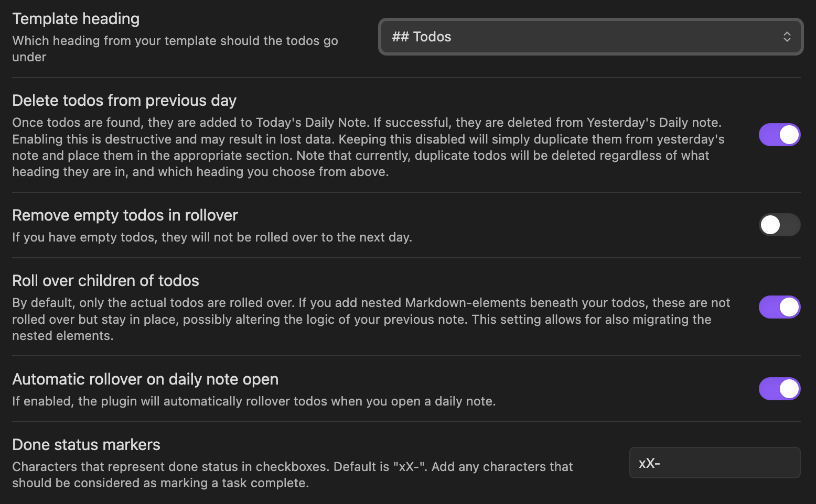Click the "Template heading" setting title
Image resolution: width=816 pixels, height=504 pixels.
(x=76, y=19)
